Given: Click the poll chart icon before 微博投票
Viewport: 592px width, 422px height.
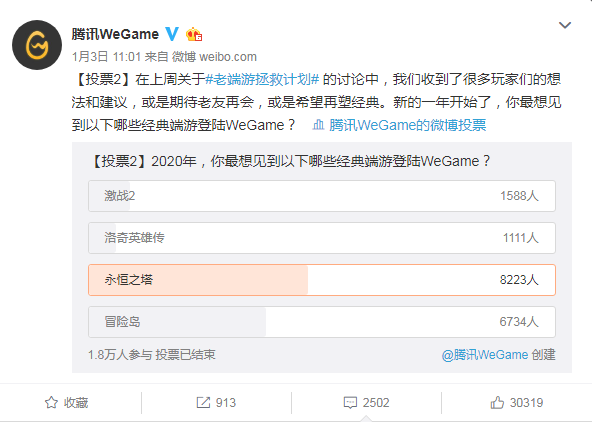Looking at the screenshot, I should coord(318,125).
